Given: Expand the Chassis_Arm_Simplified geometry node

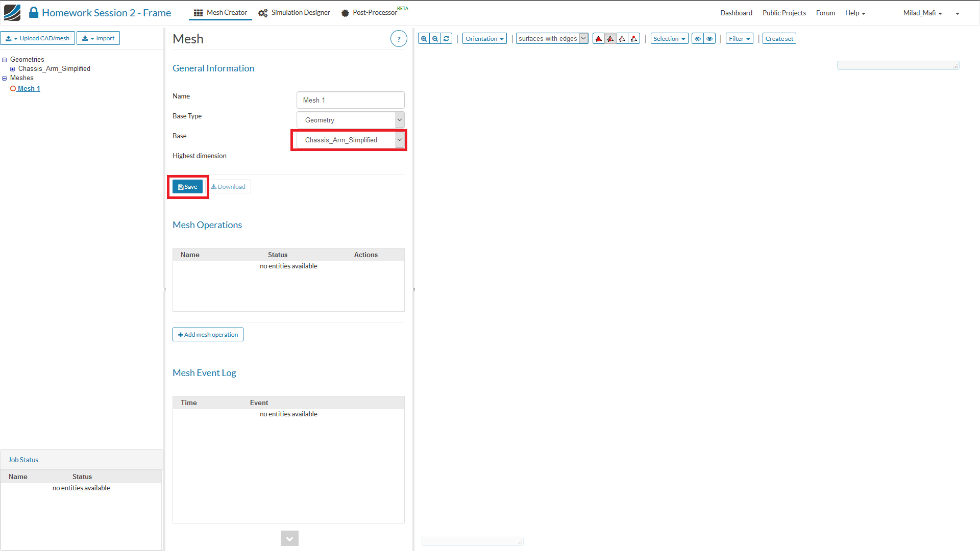Looking at the screenshot, I should pos(13,69).
